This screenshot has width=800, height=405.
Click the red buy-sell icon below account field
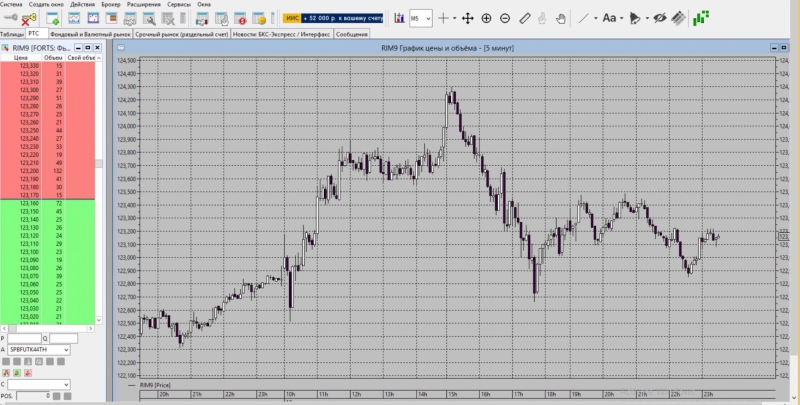(6, 373)
